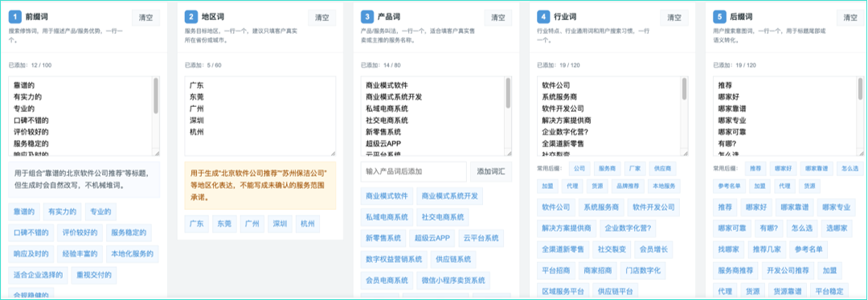
Task: Click the 广州 line in the 地区词 textarea
Action: 197,109
